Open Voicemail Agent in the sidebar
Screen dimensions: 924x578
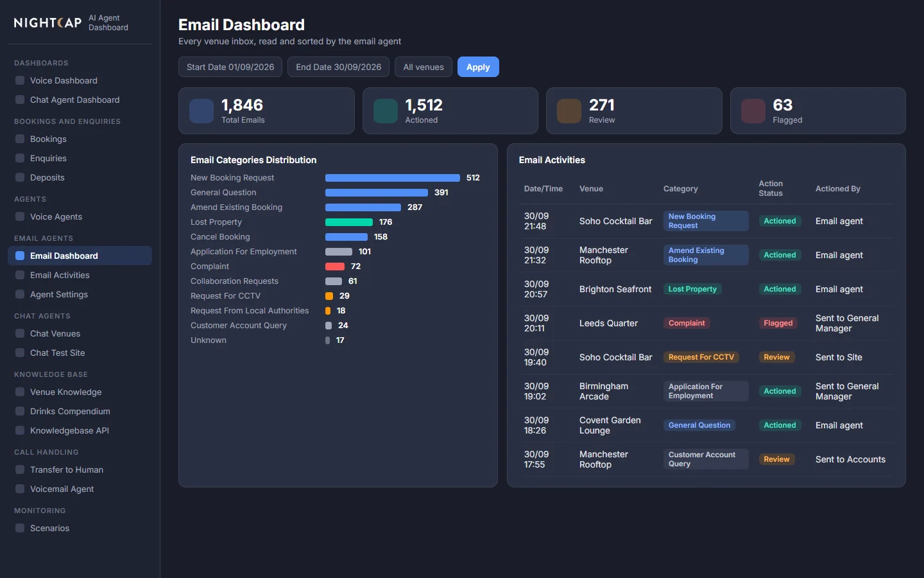pos(80,489)
